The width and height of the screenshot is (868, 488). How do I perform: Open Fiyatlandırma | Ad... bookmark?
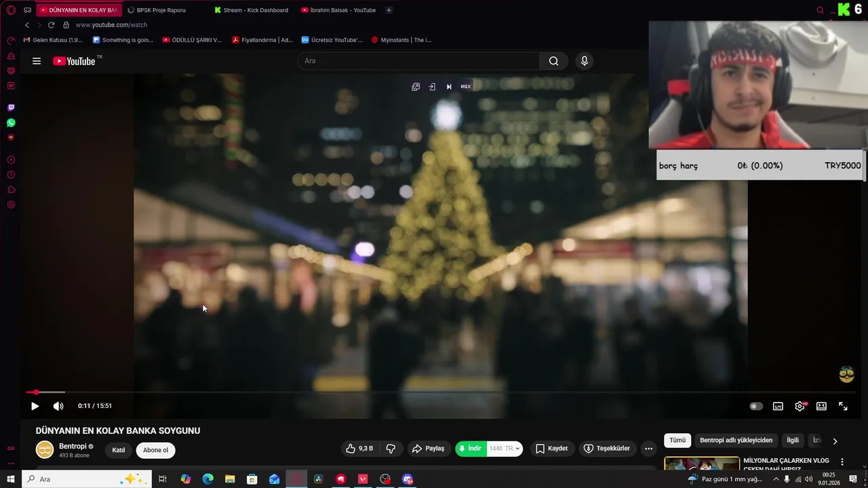[x=262, y=40]
